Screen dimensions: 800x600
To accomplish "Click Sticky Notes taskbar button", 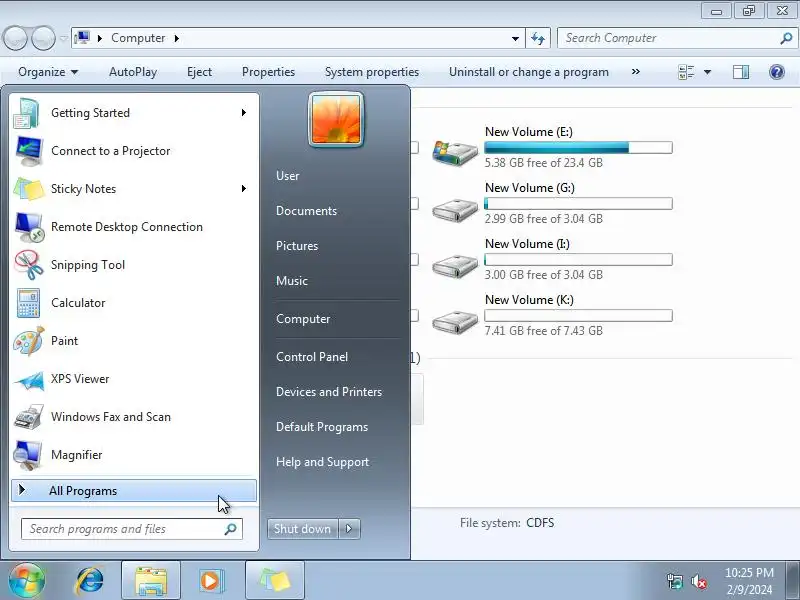I will click(275, 581).
